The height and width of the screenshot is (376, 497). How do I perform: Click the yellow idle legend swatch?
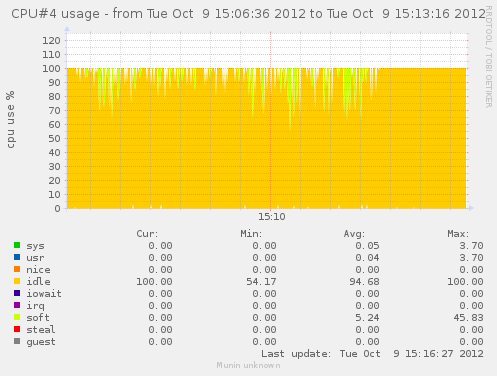click(17, 281)
